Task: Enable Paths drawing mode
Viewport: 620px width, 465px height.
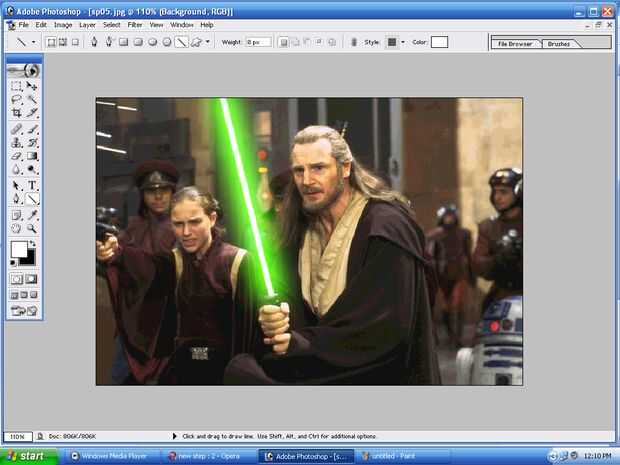Action: (x=63, y=42)
